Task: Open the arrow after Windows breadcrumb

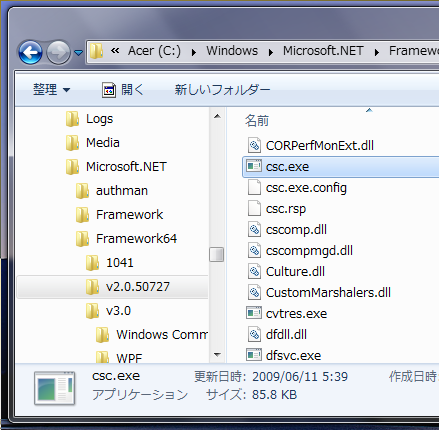Action: [271, 52]
